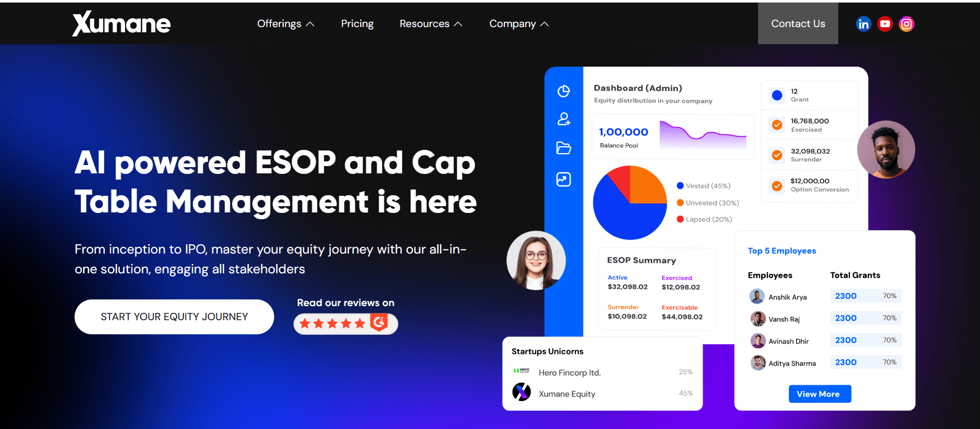
Task: Toggle the Option Conversion checkmark
Action: 777,186
